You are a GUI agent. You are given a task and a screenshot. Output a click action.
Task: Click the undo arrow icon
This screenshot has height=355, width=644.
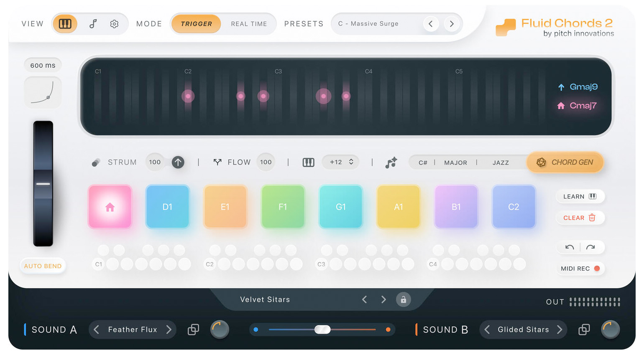pos(570,247)
